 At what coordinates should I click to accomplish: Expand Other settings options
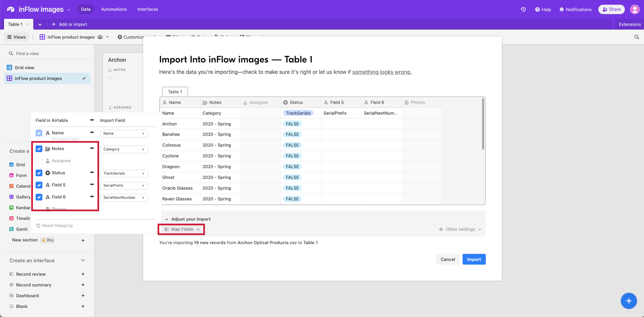tap(460, 229)
